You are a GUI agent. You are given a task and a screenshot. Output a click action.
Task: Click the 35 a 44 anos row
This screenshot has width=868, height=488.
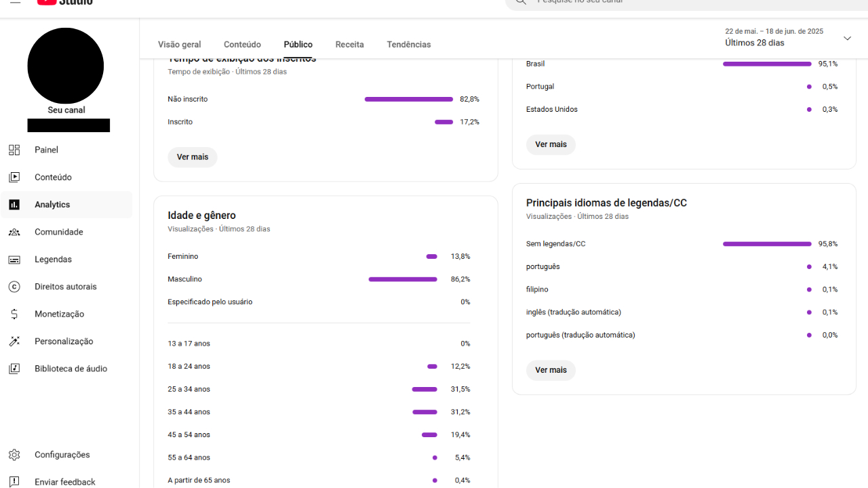319,412
